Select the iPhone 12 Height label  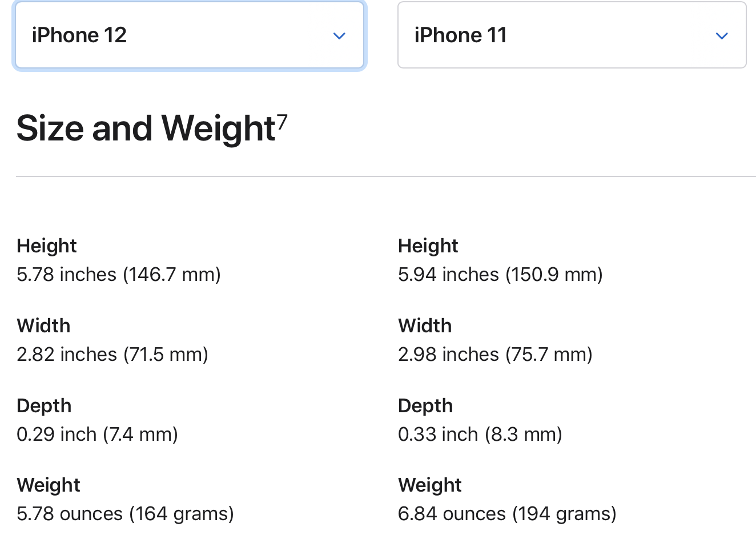[47, 246]
